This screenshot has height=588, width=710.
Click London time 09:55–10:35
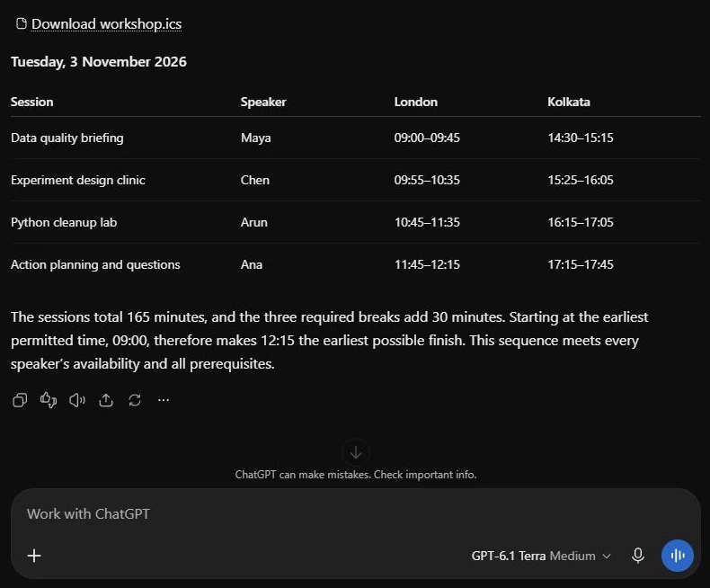tap(427, 180)
